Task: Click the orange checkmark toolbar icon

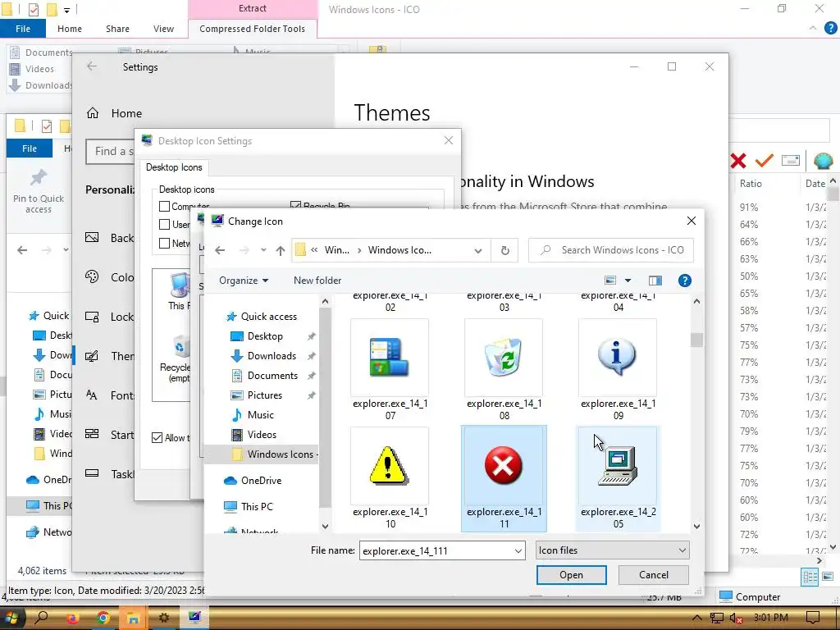Action: click(x=764, y=161)
